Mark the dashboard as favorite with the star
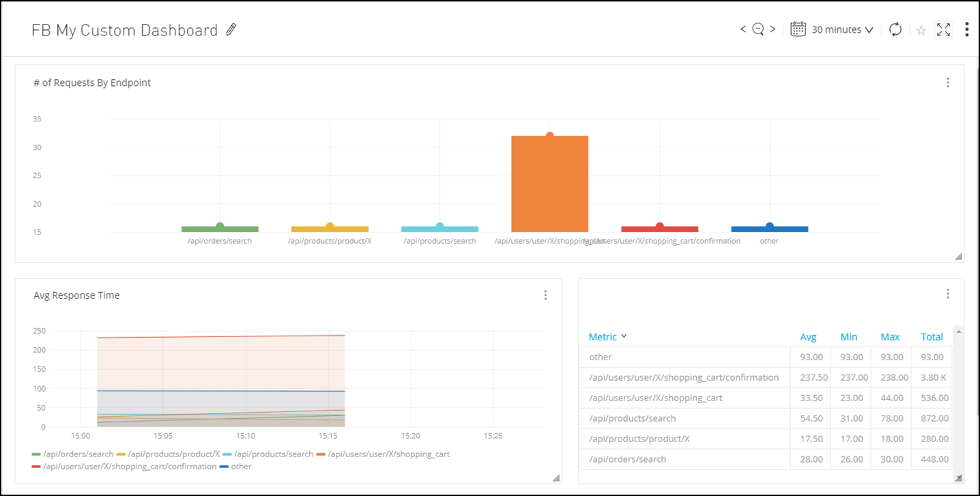The height and width of the screenshot is (496, 980). 921,30
